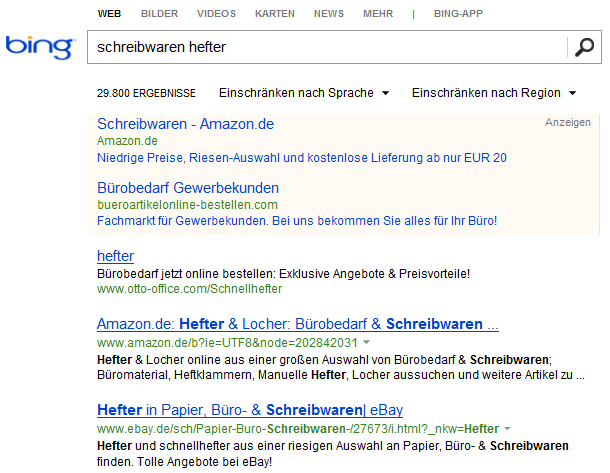Open the hefter result link
This screenshot has width=610, height=473.
tap(116, 256)
